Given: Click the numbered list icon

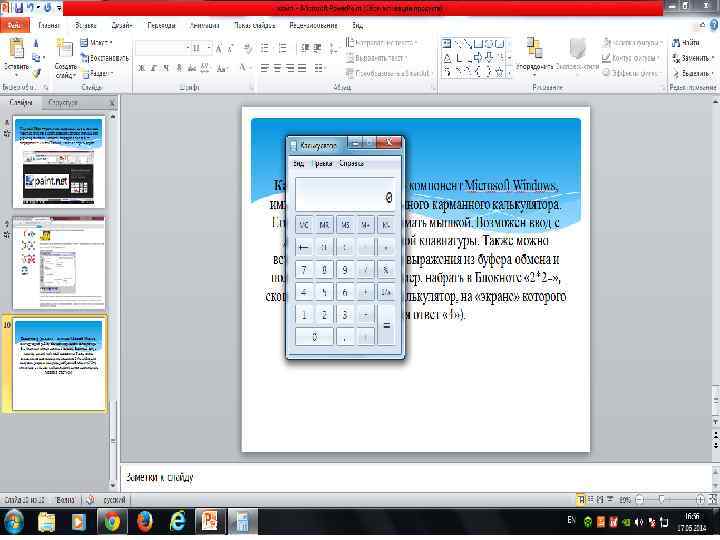Looking at the screenshot, I should (283, 48).
